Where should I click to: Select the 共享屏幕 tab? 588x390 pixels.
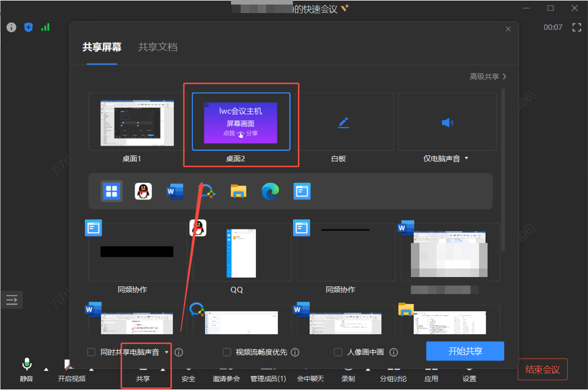(102, 47)
